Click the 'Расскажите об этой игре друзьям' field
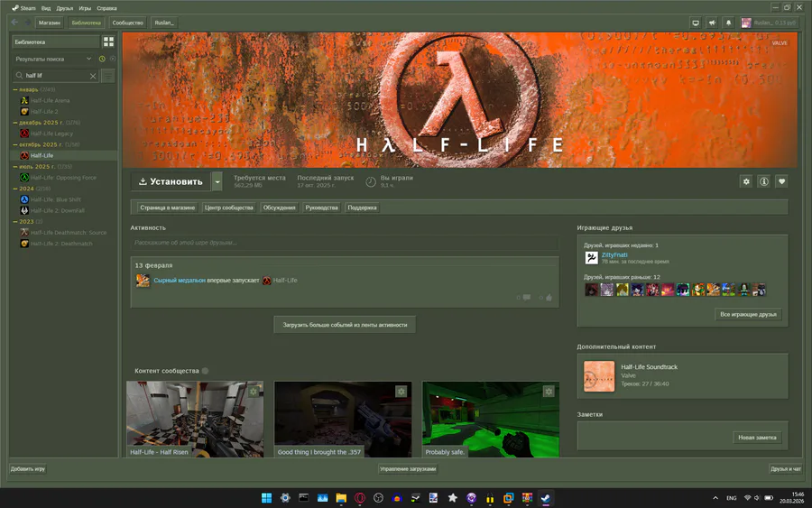Screen dimensions: 812x508 tap(345, 243)
